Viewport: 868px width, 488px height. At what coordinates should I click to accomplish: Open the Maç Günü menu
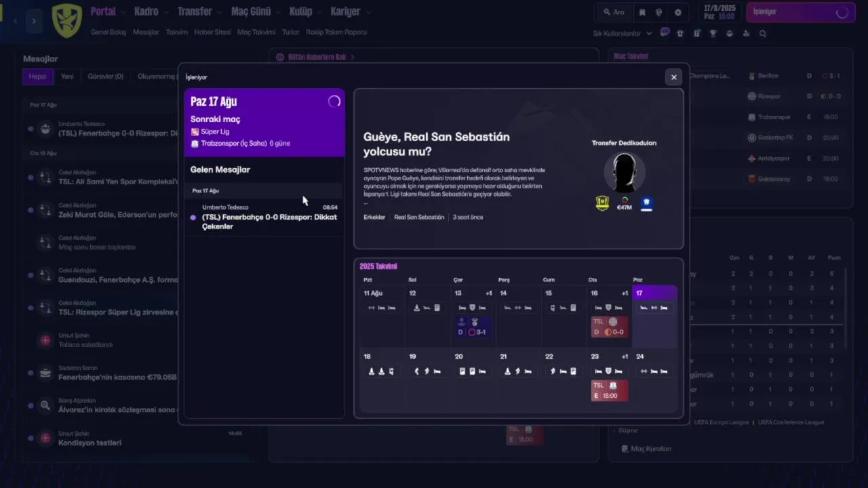[x=251, y=12]
